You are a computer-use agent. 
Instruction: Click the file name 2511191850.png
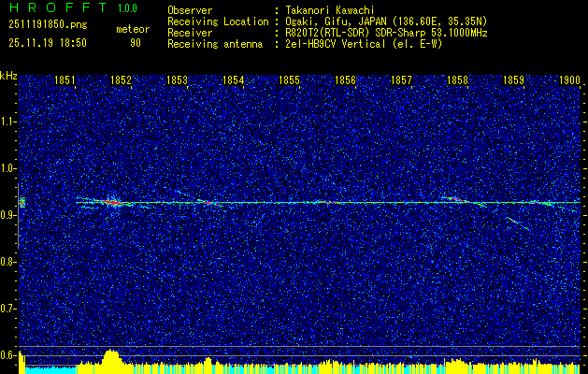tap(48, 24)
